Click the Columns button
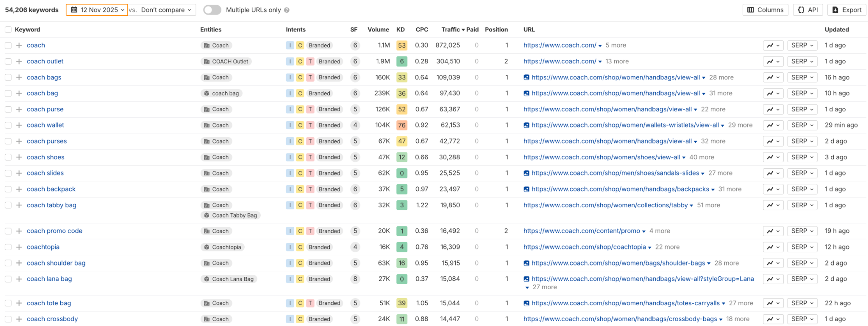 (x=765, y=10)
